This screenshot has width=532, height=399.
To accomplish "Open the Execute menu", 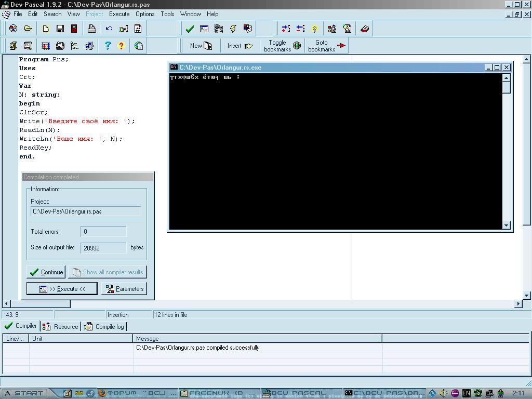I will [x=119, y=14].
